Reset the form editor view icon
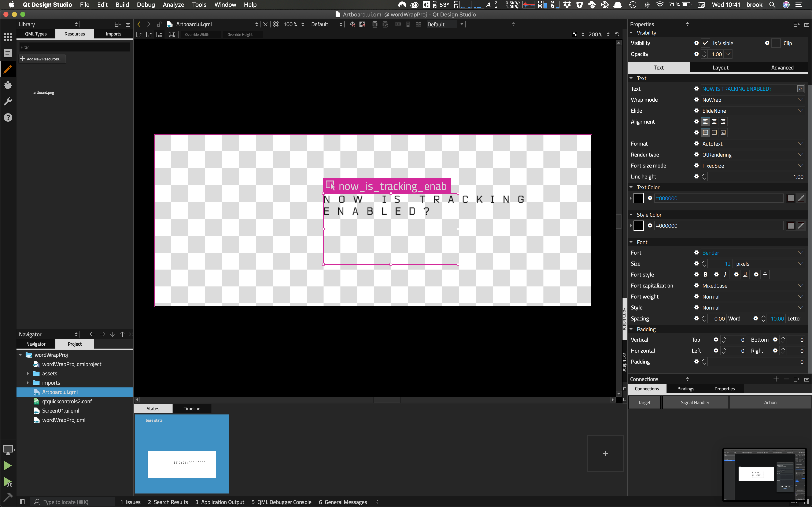This screenshot has height=507, width=812. (617, 34)
